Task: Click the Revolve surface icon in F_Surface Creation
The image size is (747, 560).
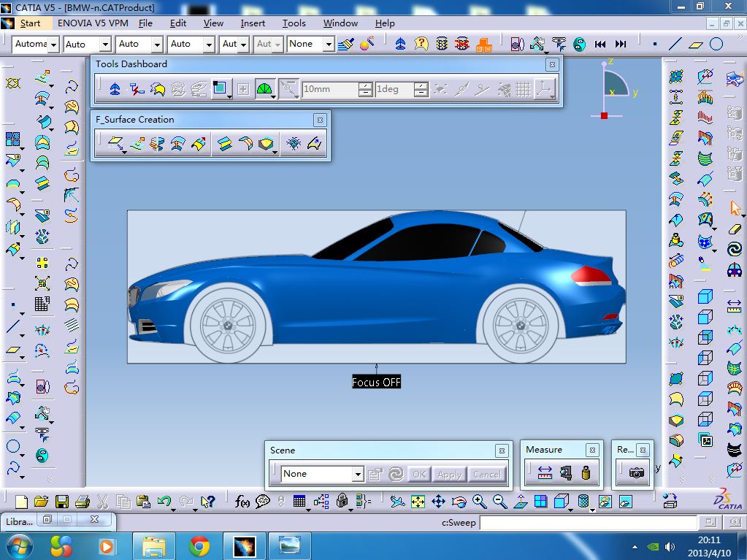Action: click(157, 143)
